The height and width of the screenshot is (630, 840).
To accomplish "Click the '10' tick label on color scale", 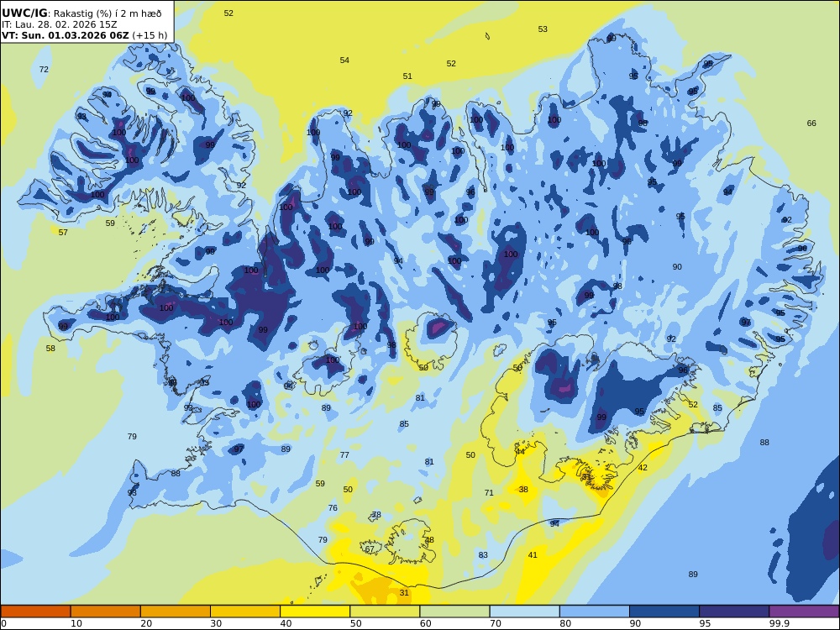I will [76, 623].
